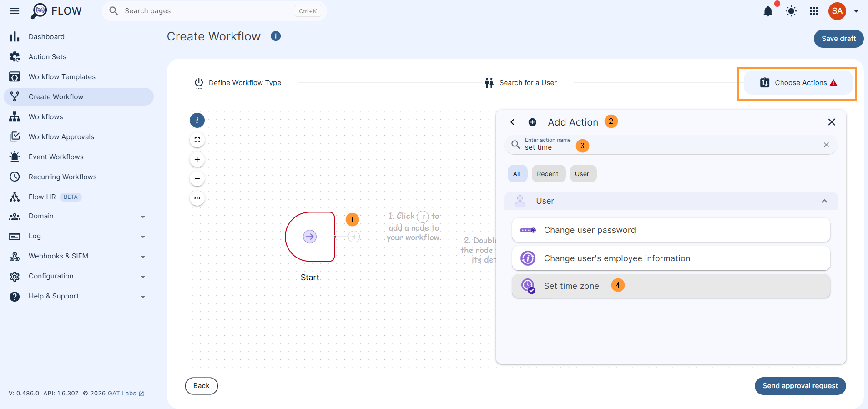Fit workflow canvas to view

click(x=197, y=140)
